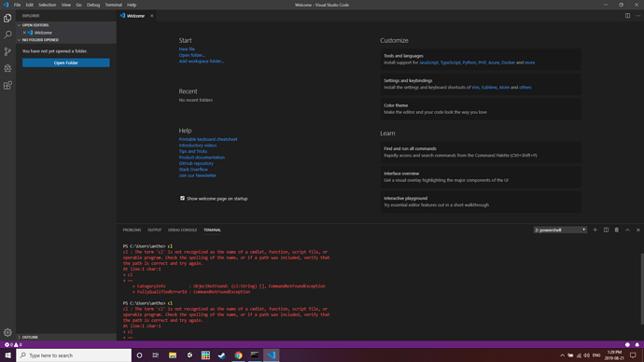Open the Interactive playground card

click(481, 202)
